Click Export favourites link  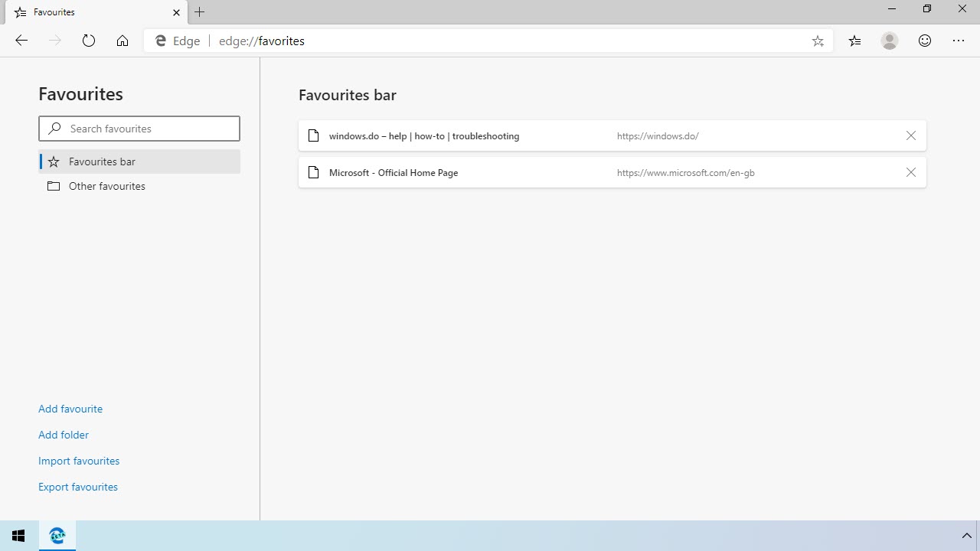point(78,487)
